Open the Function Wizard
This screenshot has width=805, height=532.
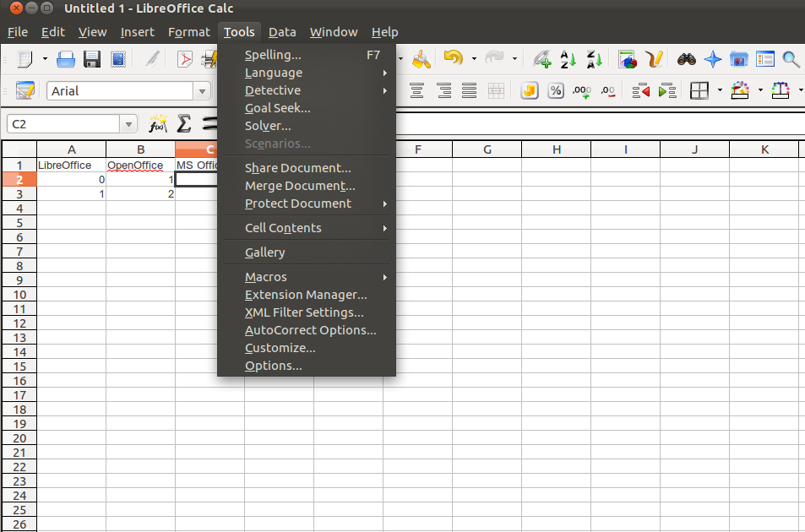point(157,124)
